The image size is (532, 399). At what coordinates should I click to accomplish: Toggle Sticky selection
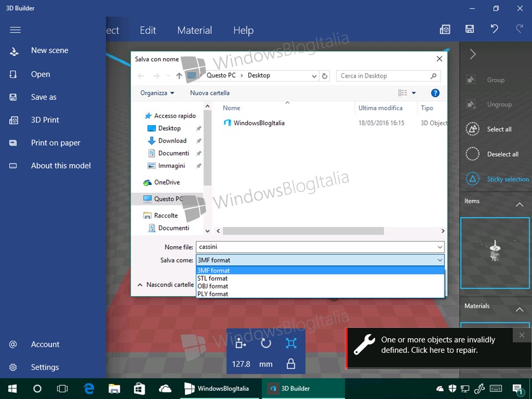[x=498, y=179]
